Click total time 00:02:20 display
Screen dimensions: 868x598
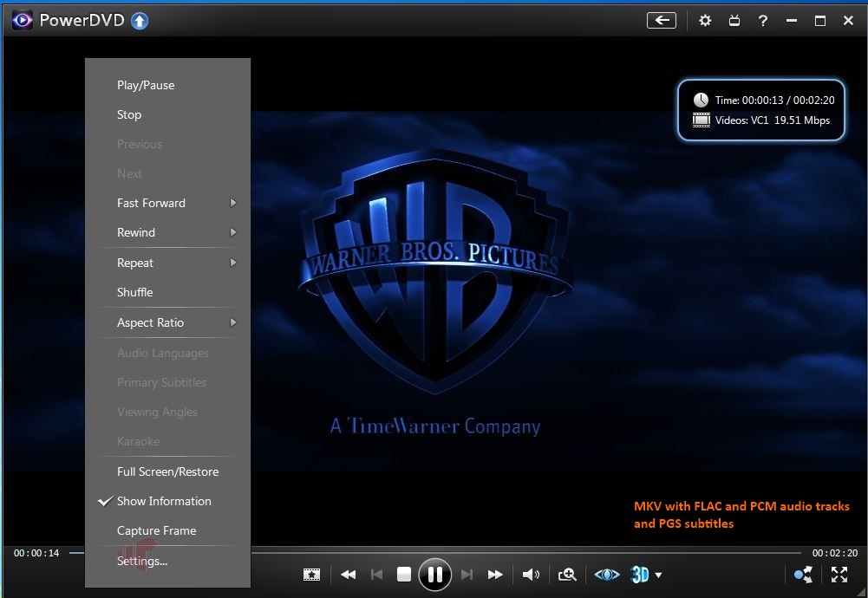835,553
